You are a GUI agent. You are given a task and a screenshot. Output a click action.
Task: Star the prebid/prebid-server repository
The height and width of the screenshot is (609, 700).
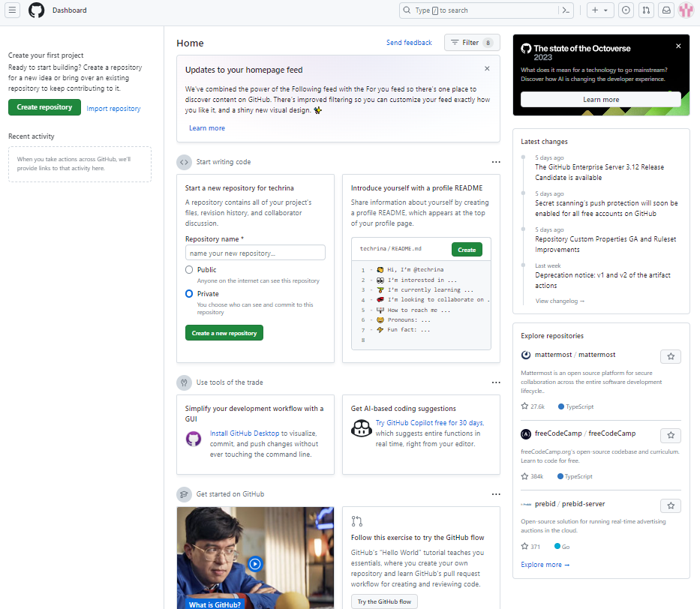[671, 505]
